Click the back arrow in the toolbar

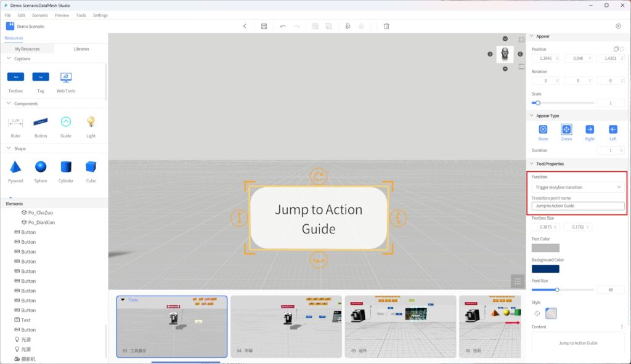point(245,26)
